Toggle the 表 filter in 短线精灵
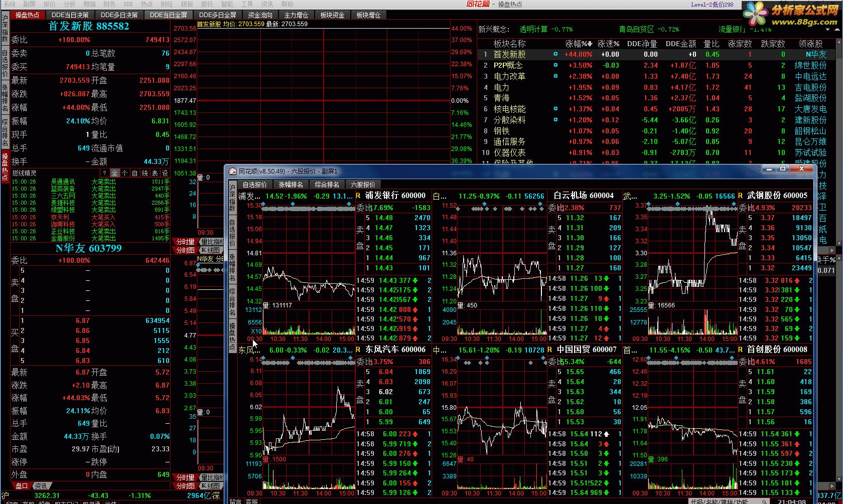 tap(155, 173)
